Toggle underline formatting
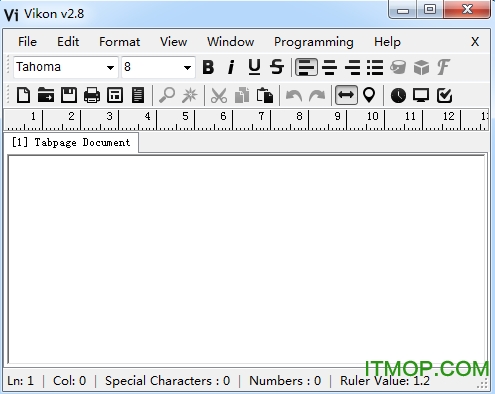 pos(254,67)
